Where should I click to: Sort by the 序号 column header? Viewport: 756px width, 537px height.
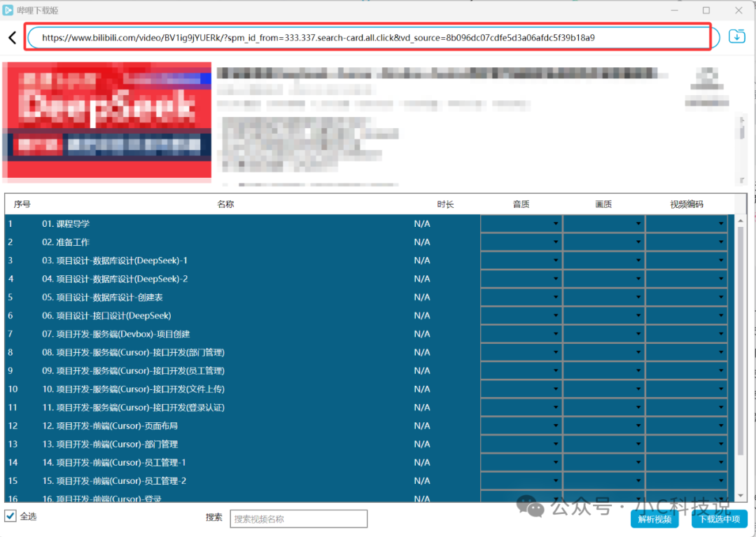click(22, 204)
